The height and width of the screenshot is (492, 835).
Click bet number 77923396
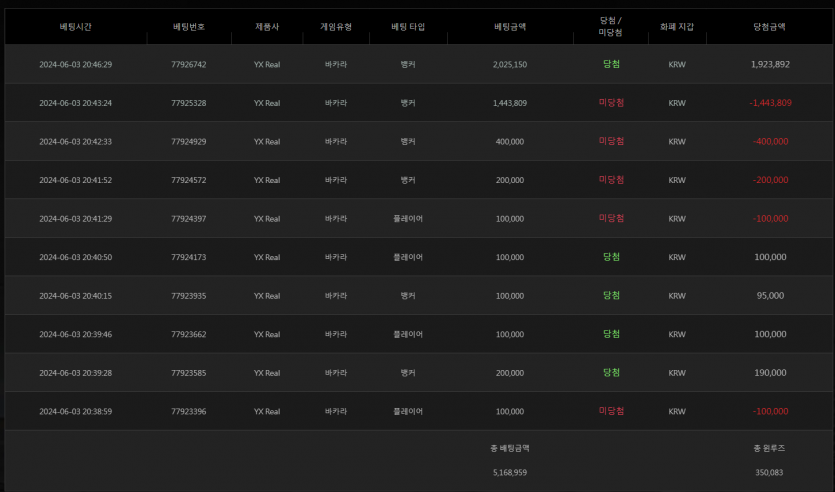pos(189,412)
